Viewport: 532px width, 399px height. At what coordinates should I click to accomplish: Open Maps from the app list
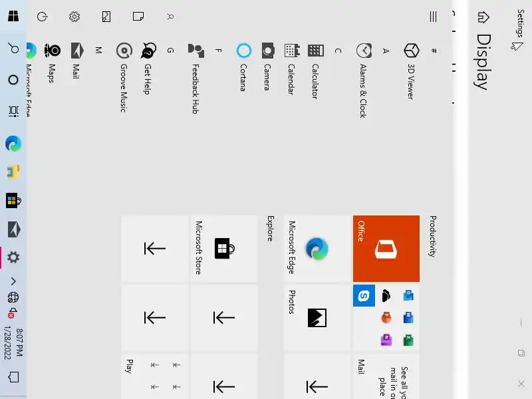point(53,63)
